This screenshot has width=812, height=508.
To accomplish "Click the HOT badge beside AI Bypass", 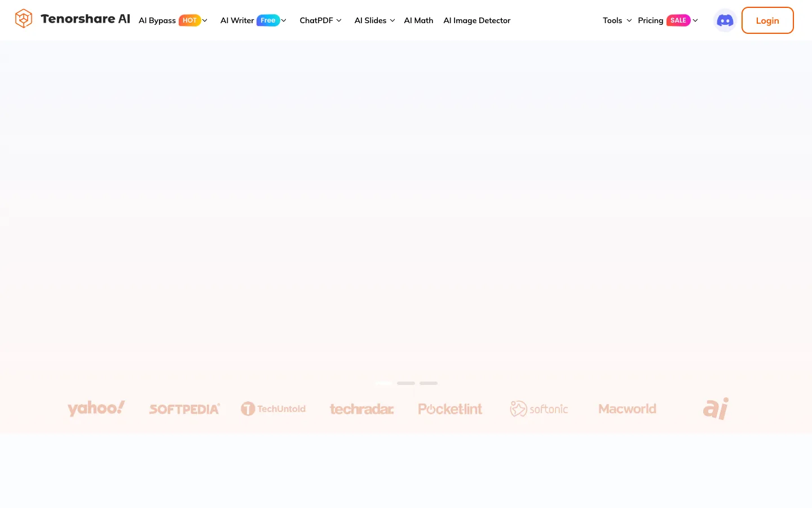I will tap(189, 20).
